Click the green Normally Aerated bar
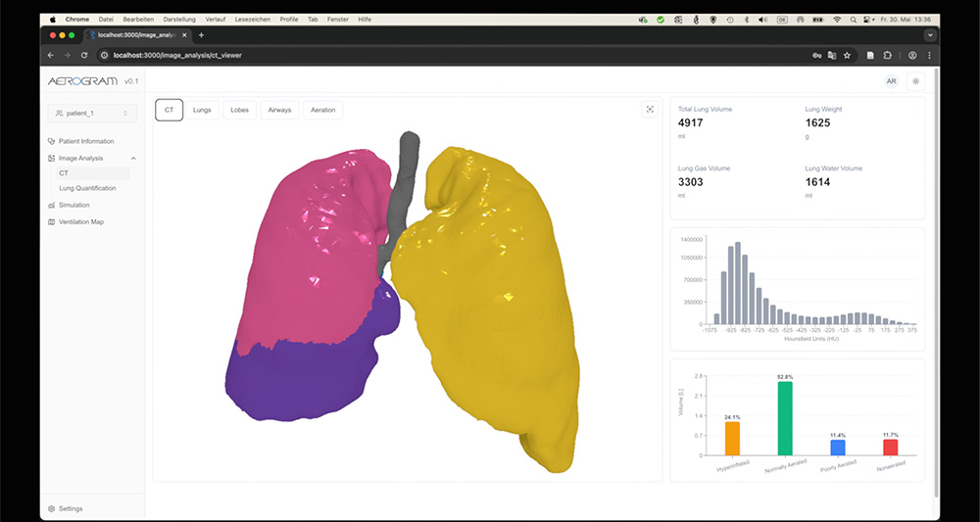 (785, 418)
